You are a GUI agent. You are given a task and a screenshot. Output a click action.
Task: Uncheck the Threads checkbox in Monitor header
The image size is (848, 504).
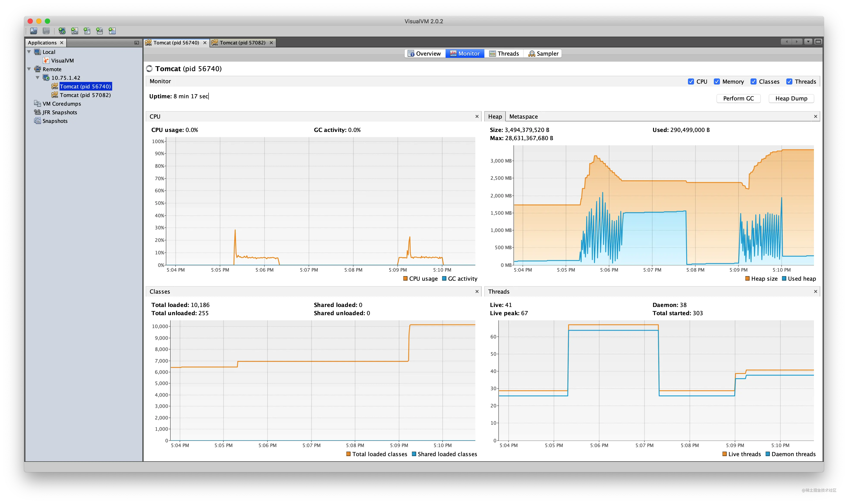[789, 81]
